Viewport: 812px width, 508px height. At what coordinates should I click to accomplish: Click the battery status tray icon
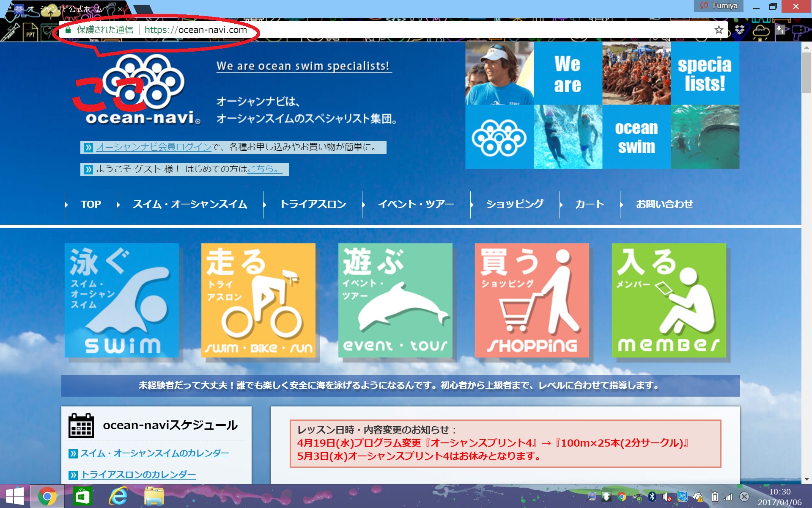(714, 497)
